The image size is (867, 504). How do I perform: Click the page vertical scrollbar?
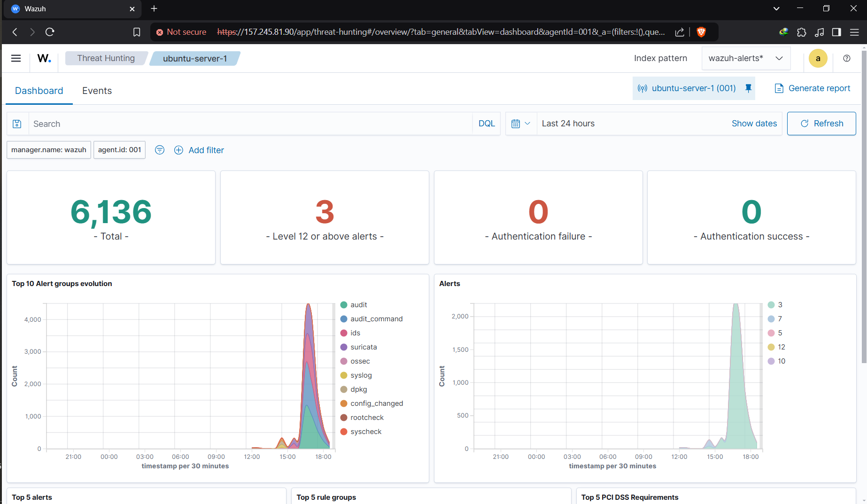click(x=864, y=207)
